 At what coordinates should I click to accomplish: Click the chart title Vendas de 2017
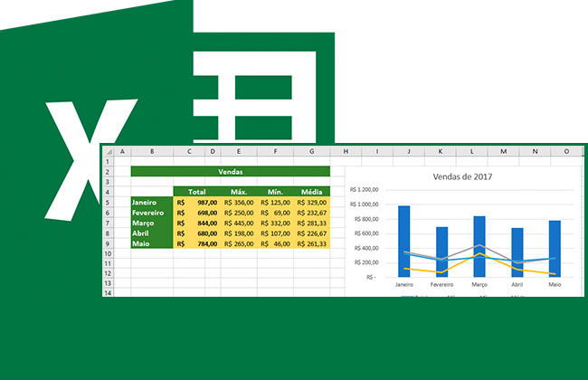point(462,176)
